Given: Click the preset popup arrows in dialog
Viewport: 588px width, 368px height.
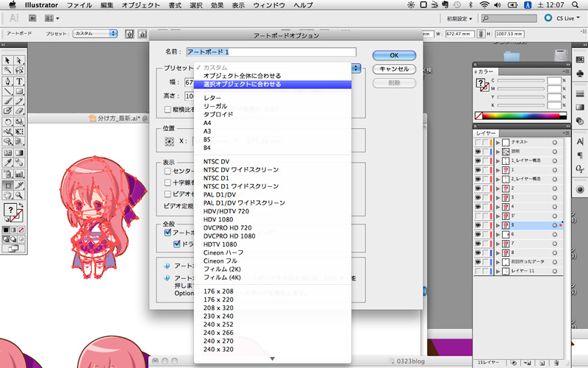Looking at the screenshot, I should click(x=356, y=68).
